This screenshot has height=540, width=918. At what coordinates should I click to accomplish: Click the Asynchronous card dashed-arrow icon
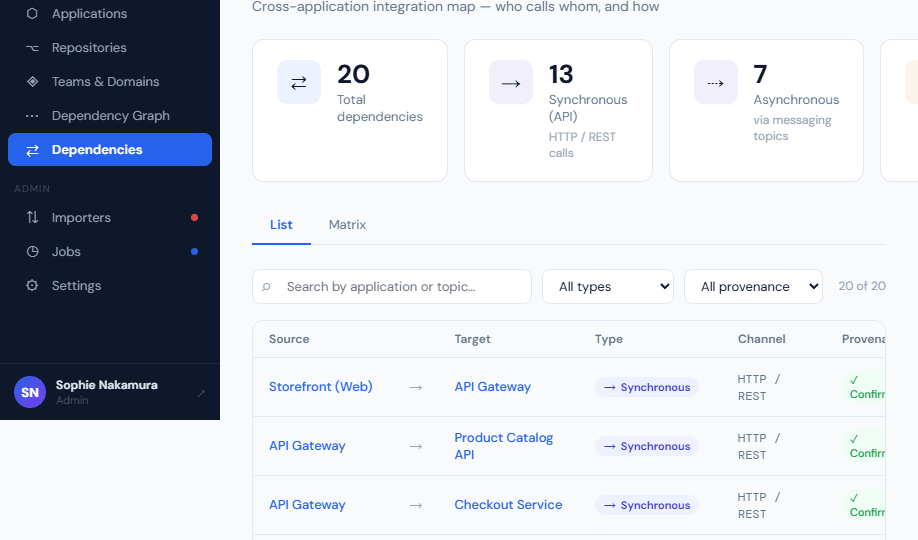tap(715, 82)
